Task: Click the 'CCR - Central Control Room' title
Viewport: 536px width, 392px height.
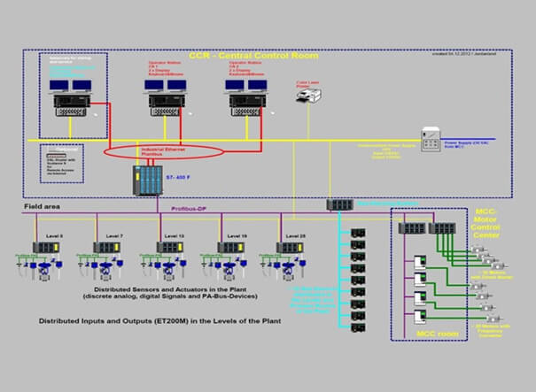Action: pyautogui.click(x=253, y=56)
